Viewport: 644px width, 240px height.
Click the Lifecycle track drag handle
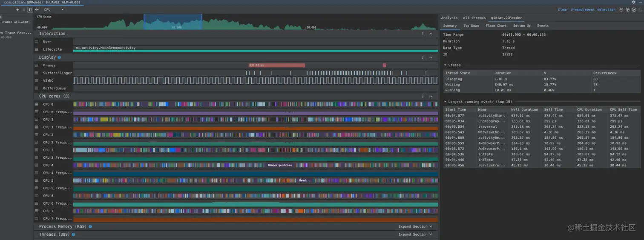(x=37, y=49)
